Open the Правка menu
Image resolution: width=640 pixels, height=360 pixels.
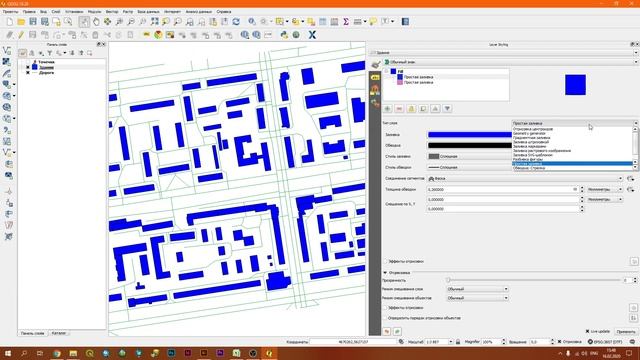point(29,12)
